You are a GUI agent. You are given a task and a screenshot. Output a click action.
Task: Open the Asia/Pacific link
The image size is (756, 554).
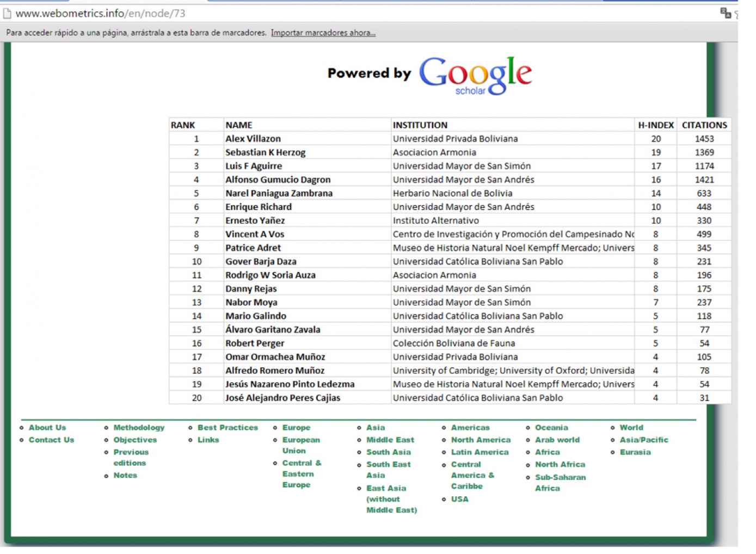644,440
